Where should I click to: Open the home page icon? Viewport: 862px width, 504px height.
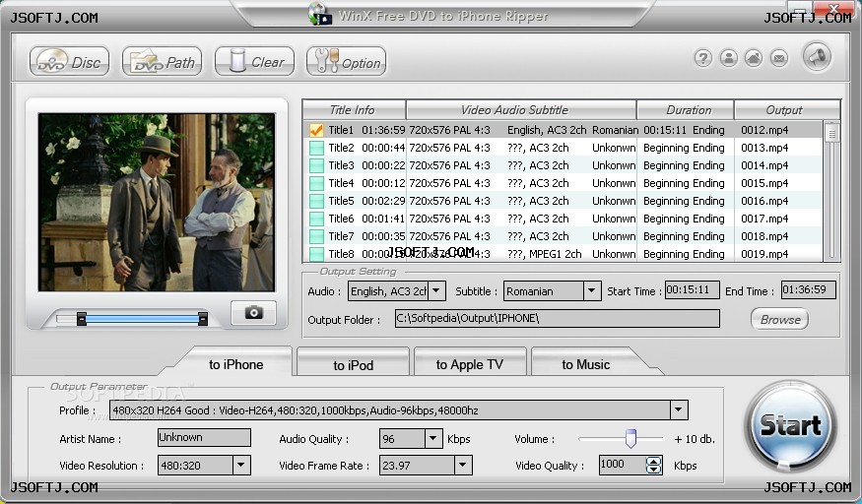(754, 58)
